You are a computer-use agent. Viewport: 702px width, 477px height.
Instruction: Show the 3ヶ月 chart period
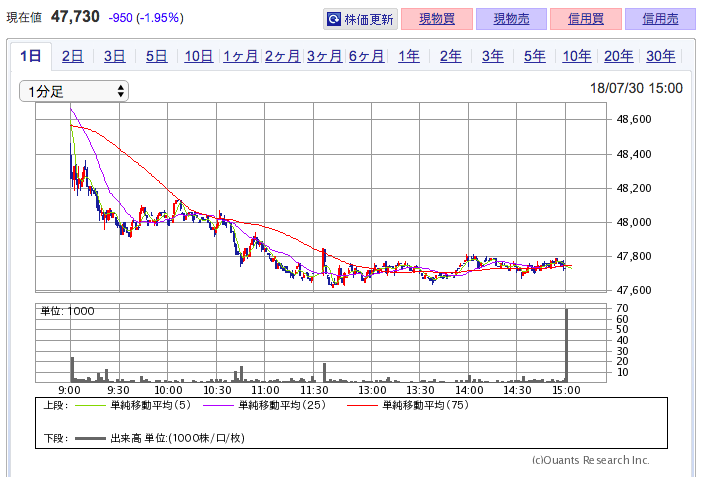[x=325, y=56]
